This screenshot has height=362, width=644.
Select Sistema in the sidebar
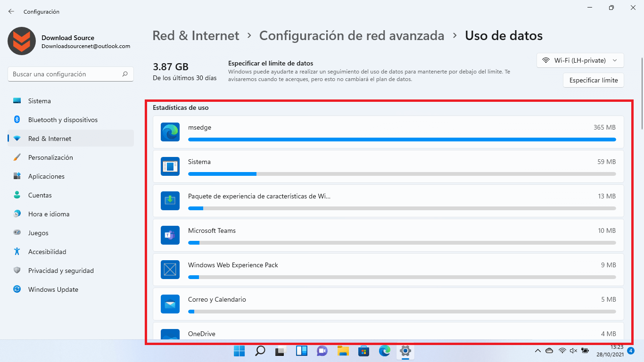(71, 101)
